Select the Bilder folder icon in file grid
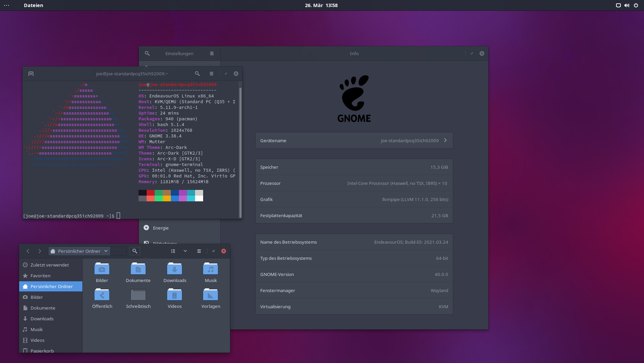Image resolution: width=644 pixels, height=363 pixels. 102,269
